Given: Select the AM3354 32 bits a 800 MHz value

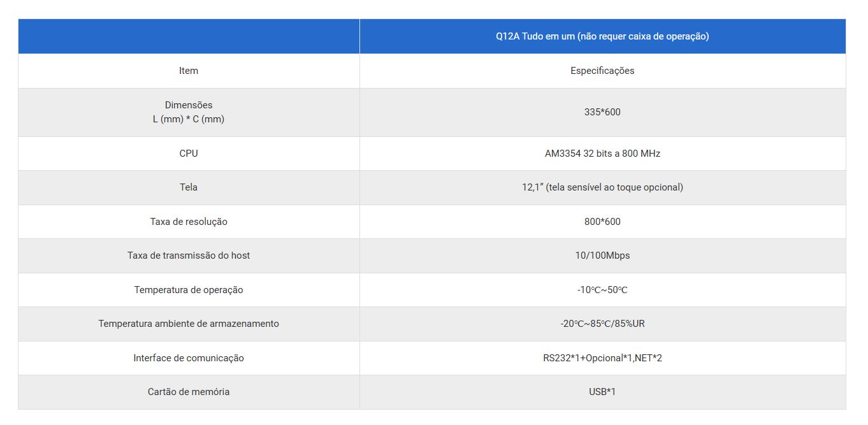Looking at the screenshot, I should coord(602,154).
